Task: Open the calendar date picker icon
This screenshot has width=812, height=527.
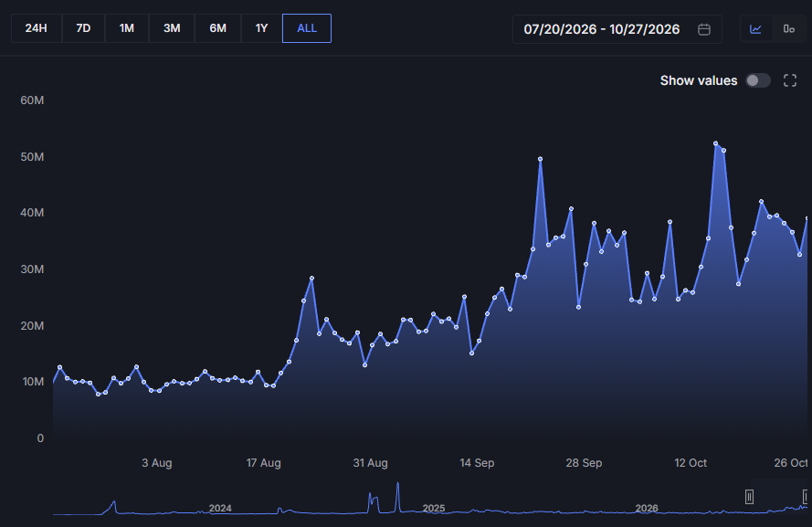Action: (x=704, y=29)
